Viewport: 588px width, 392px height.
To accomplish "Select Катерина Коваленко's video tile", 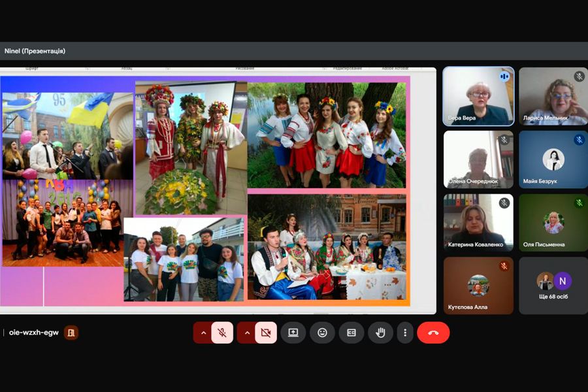I will [x=478, y=222].
